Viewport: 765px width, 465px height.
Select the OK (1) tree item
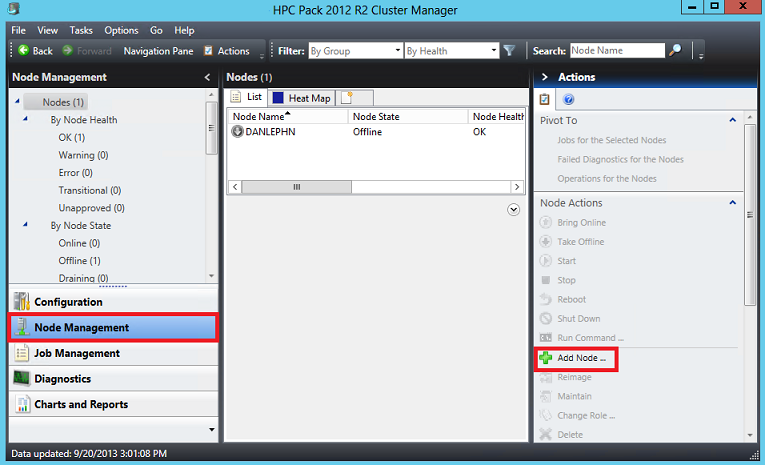click(x=72, y=138)
